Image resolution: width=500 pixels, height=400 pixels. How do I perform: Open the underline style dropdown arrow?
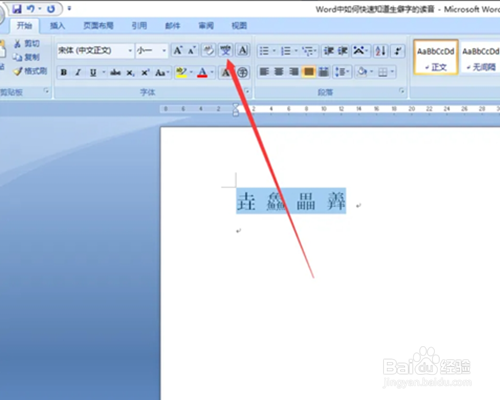pyautogui.click(x=104, y=72)
